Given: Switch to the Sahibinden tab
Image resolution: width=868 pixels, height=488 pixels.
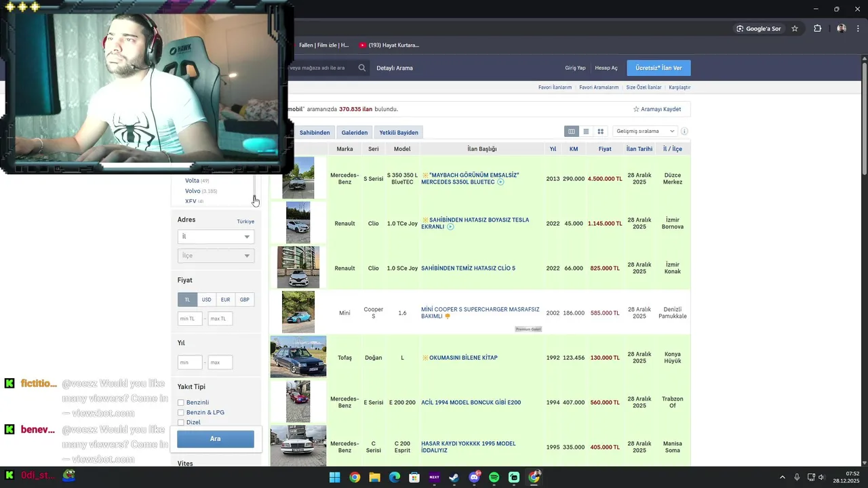Looking at the screenshot, I should point(315,133).
